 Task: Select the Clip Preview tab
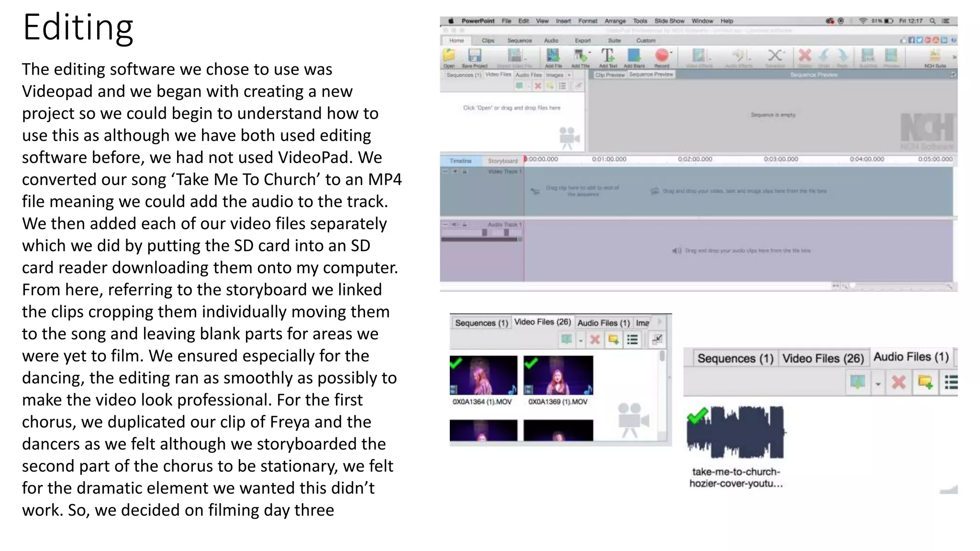click(610, 75)
